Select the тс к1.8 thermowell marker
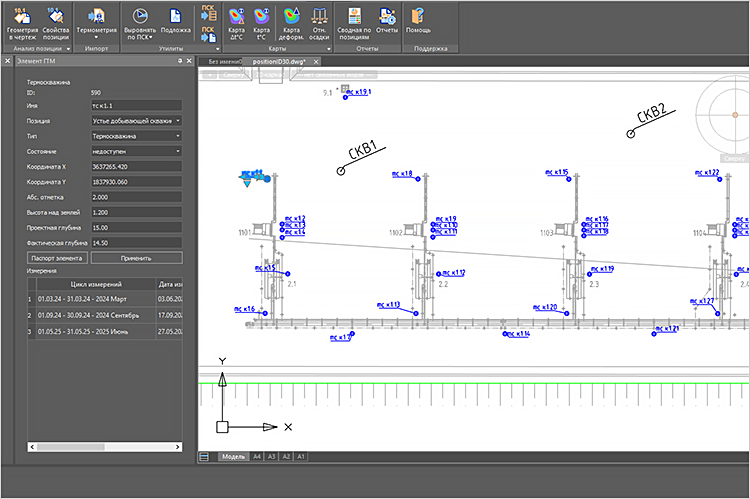The image size is (750, 499). pos(418,179)
